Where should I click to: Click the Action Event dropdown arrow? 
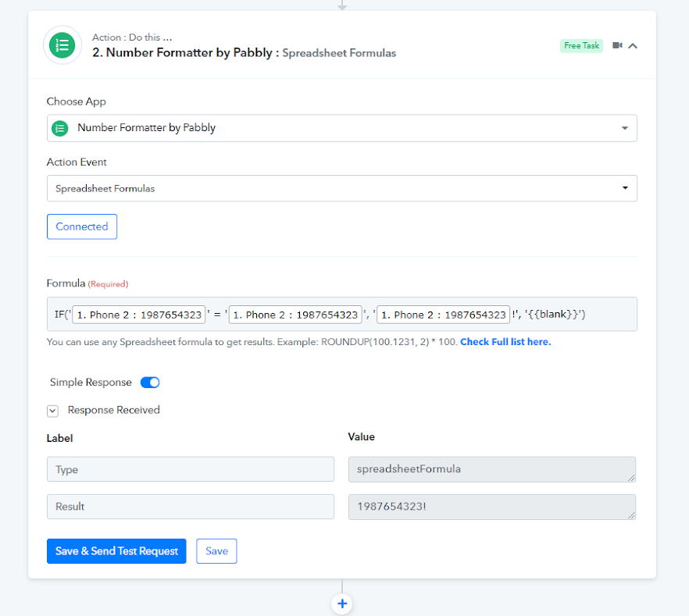pos(625,188)
